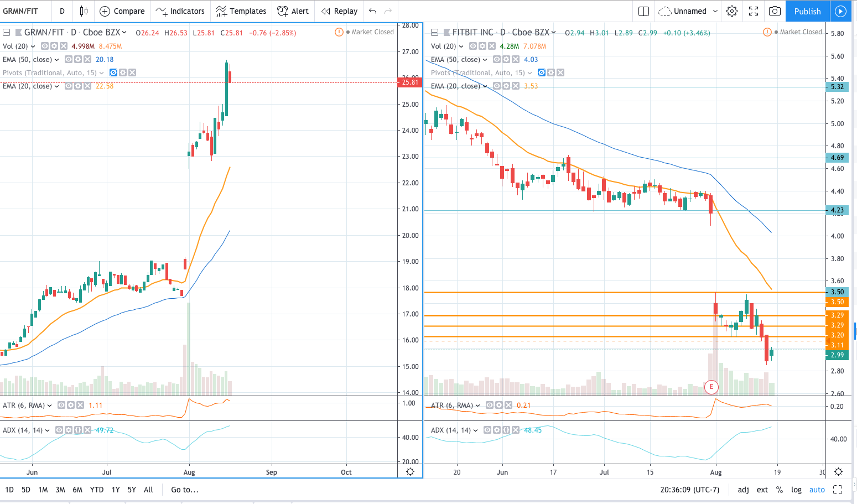Open ATR settings gear on GRMN/FIT chart

71,405
